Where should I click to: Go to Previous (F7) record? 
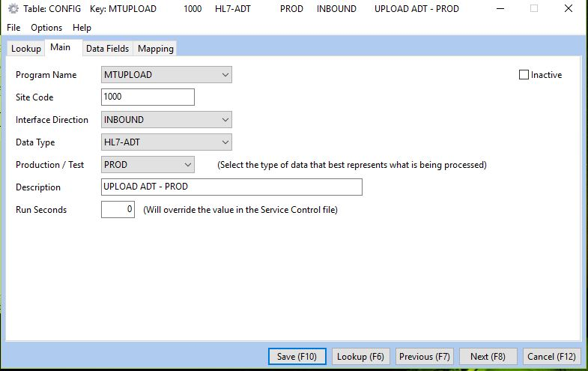pos(425,356)
